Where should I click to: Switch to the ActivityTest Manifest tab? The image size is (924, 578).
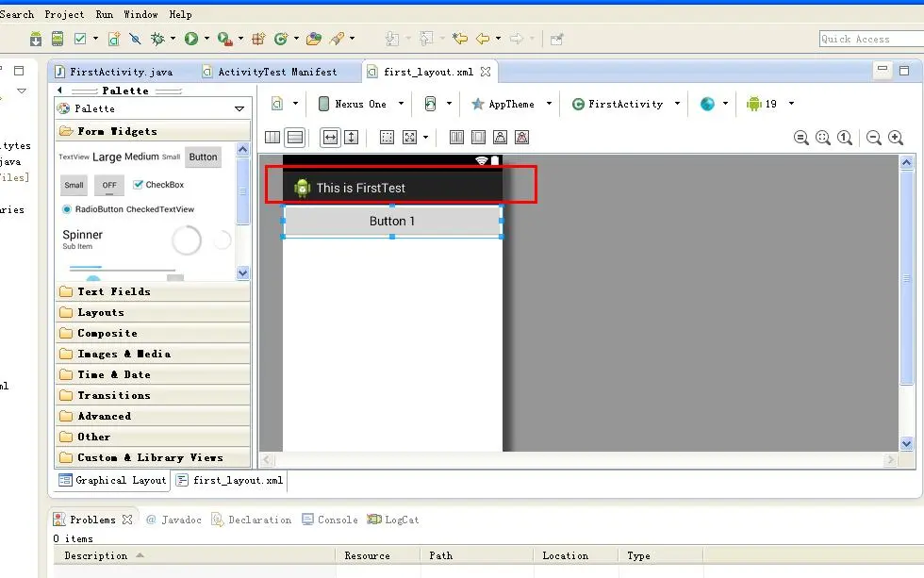tap(270, 72)
